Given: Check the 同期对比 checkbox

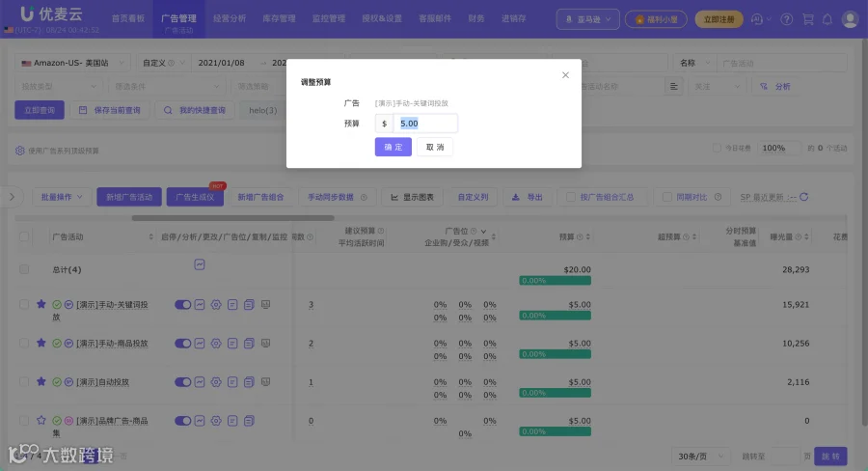Looking at the screenshot, I should click(x=667, y=197).
